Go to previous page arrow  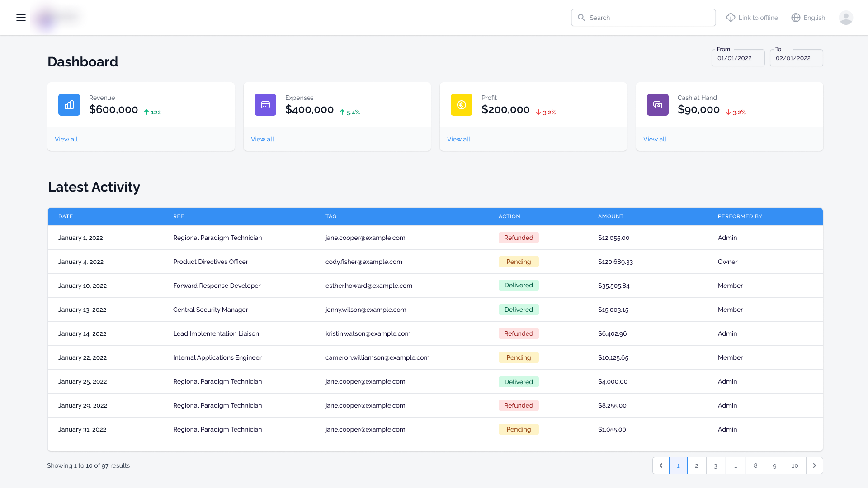point(661,465)
